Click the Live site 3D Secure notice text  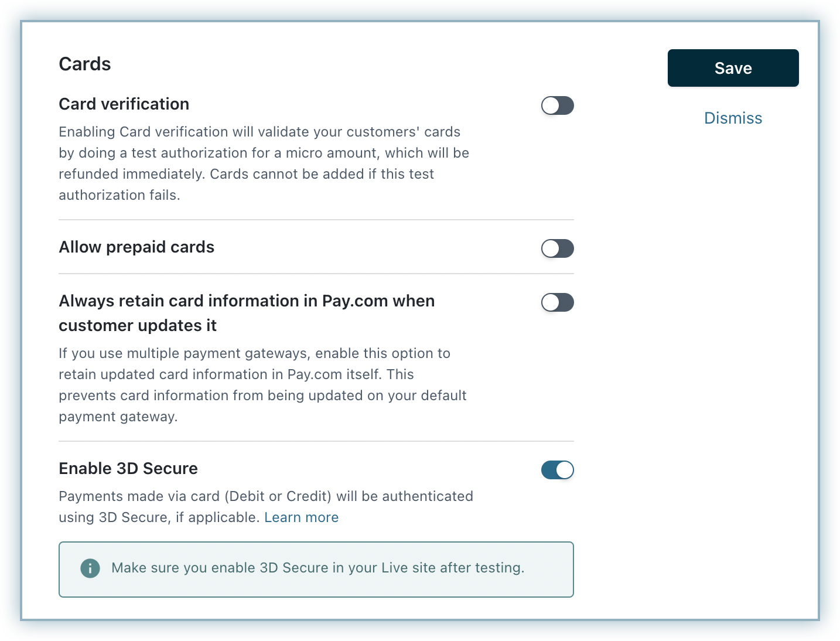click(317, 568)
